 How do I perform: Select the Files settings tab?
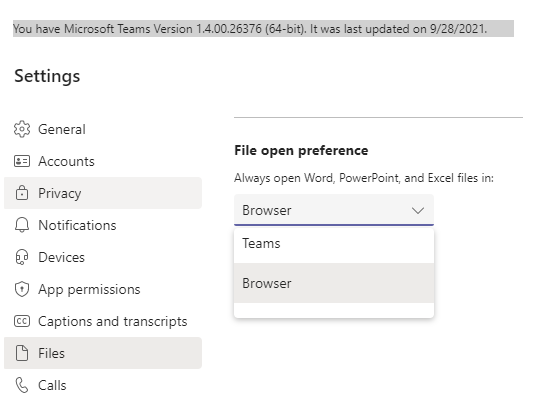[x=103, y=353]
